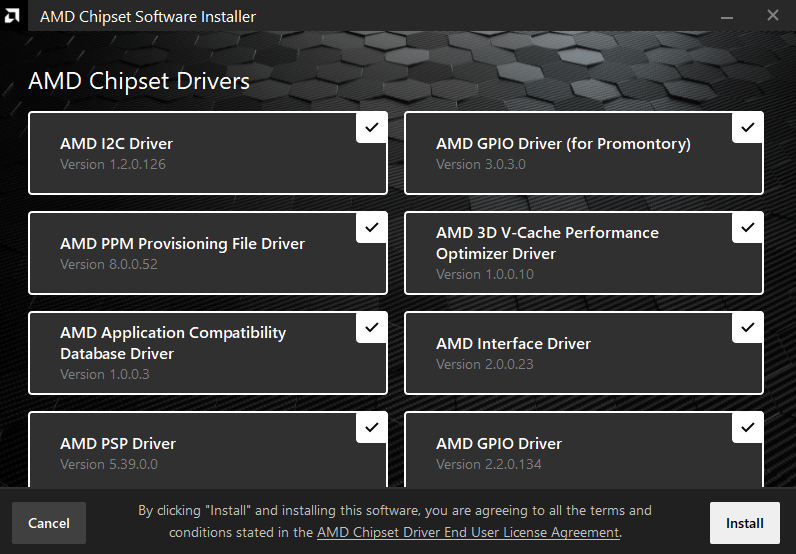Open AMD Chipset Driver End User License Agreement
796x554 pixels.
pos(468,532)
